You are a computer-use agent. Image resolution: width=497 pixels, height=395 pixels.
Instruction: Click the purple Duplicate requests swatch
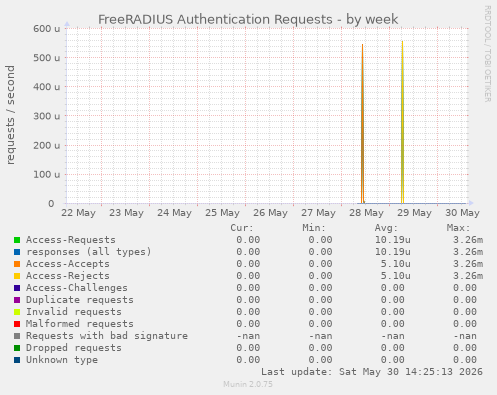pos(17,300)
